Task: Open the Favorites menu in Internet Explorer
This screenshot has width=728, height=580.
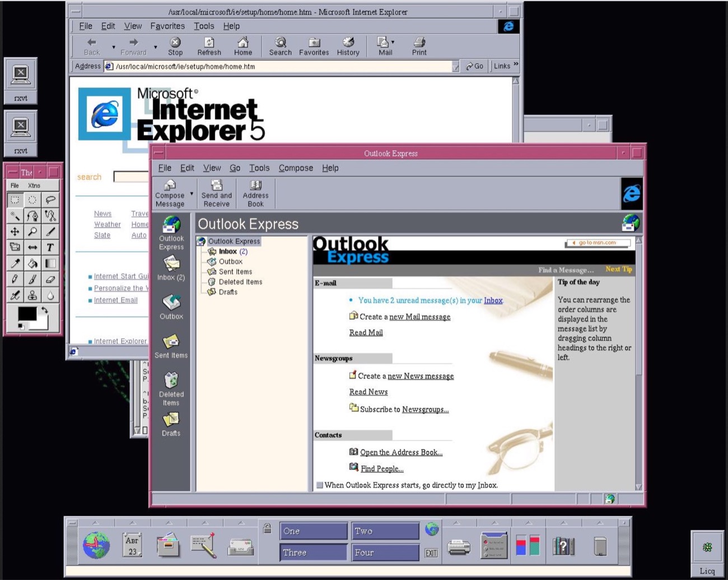Action: pyautogui.click(x=167, y=26)
